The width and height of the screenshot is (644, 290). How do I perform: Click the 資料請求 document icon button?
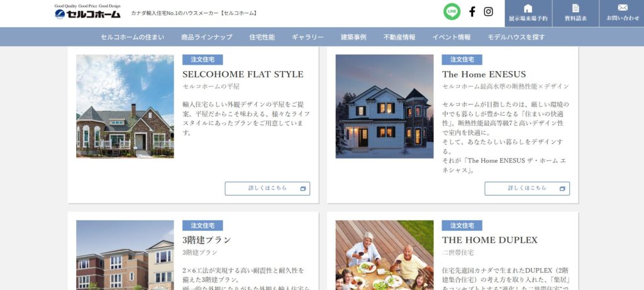pos(575,14)
